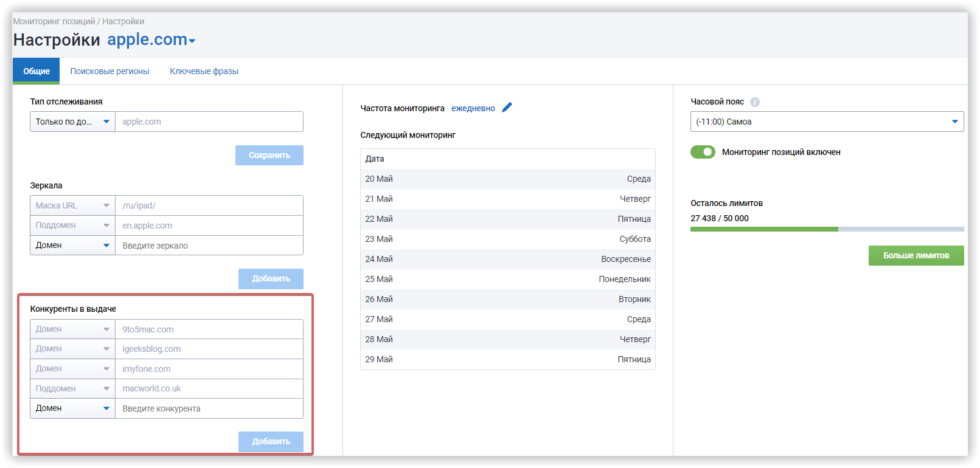Click the Вторник weekday cell
Screen dimensions: 980x468
634,299
